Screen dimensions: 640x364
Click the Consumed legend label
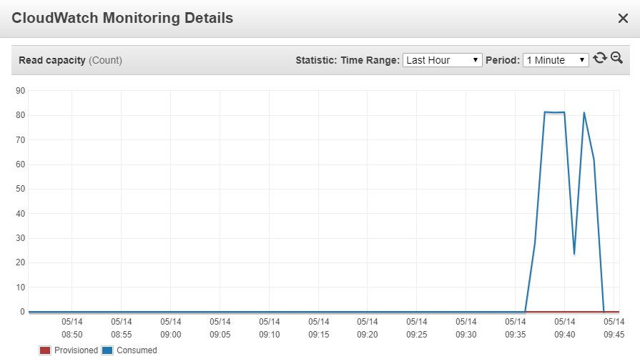(137, 350)
